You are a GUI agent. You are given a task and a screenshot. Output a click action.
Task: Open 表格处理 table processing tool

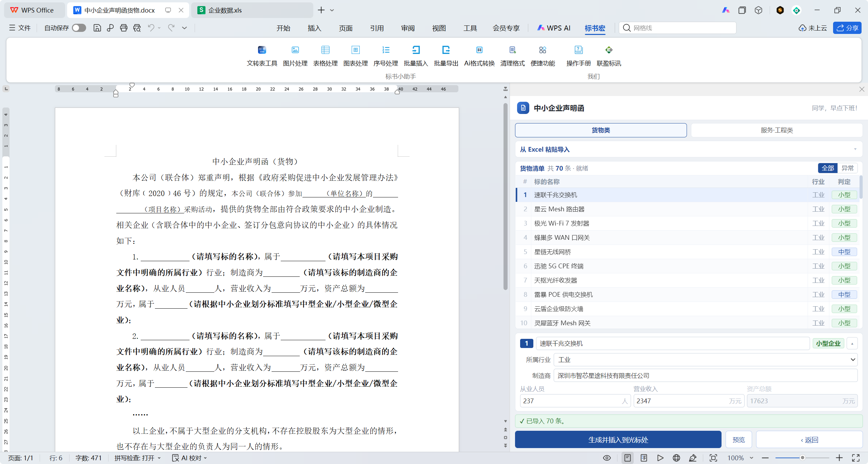(325, 56)
